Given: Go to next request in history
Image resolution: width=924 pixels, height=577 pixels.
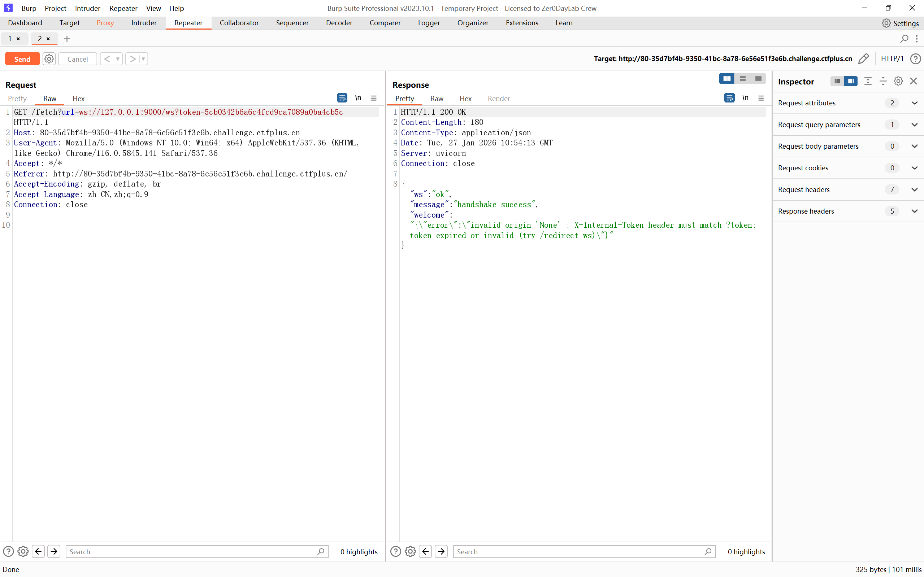Looking at the screenshot, I should pos(133,59).
